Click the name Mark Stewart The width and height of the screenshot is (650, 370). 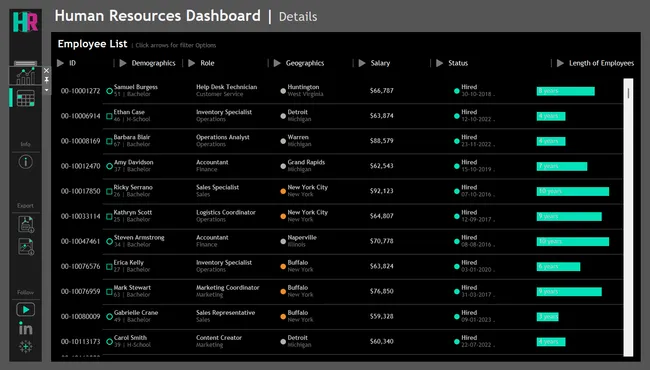click(132, 288)
